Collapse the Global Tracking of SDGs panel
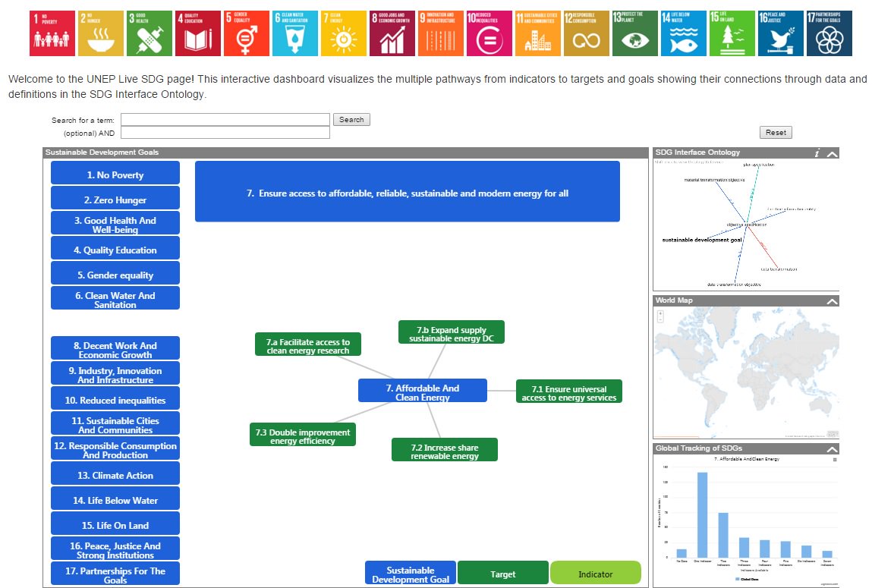 (x=832, y=449)
